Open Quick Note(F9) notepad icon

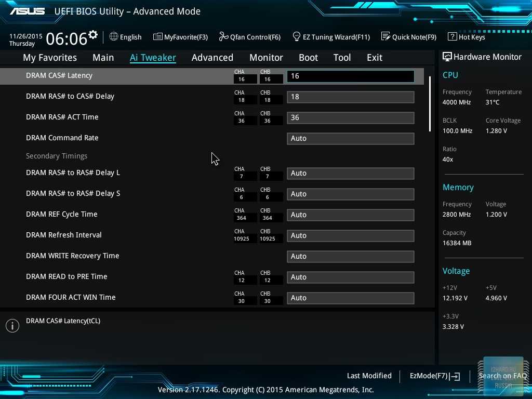[x=385, y=37]
